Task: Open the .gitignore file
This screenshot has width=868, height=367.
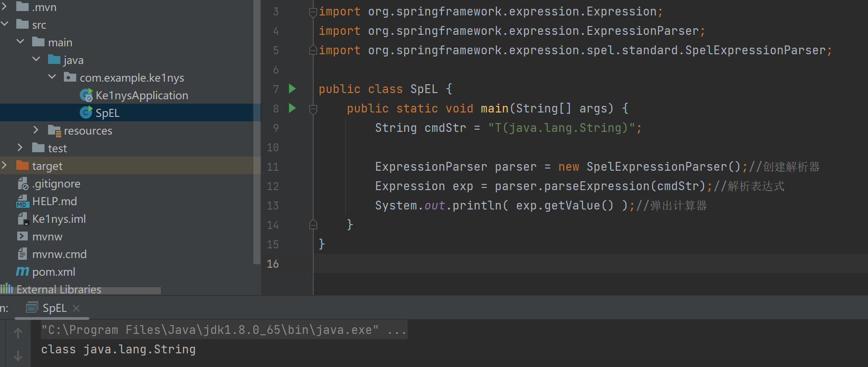Action: pyautogui.click(x=56, y=183)
